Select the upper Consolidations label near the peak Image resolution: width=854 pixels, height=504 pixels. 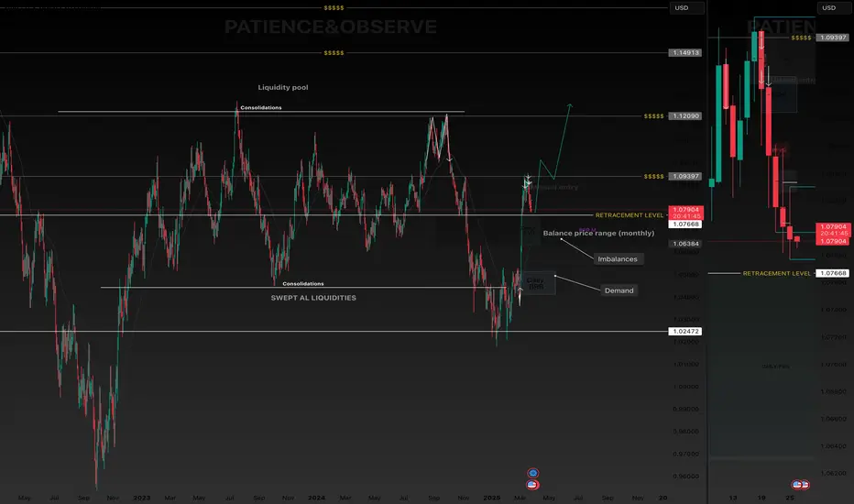point(261,107)
